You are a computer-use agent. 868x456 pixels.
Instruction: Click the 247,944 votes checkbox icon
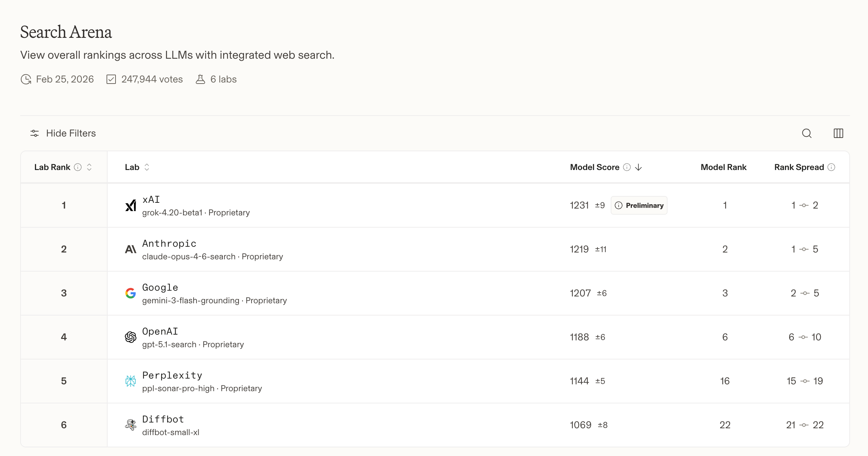[111, 79]
